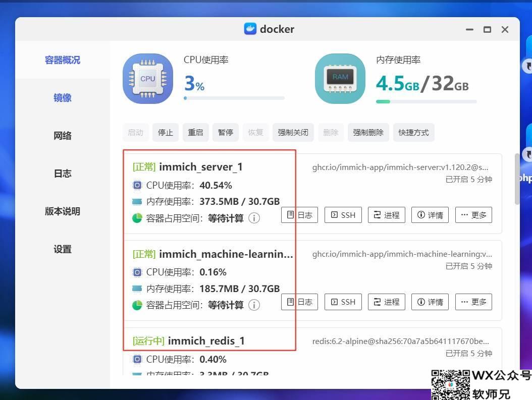Screen dimensions: 532x400
Task: Open 版本说明 page
Action: coord(63,211)
